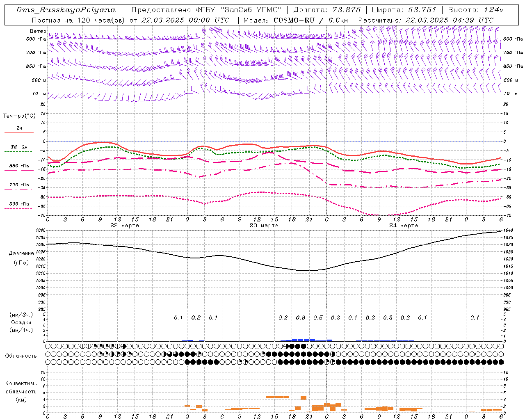Image resolution: width=525 pixels, height=420 pixels.
Task: Click the 2м temperature legend line sample
Action: (x=19, y=132)
